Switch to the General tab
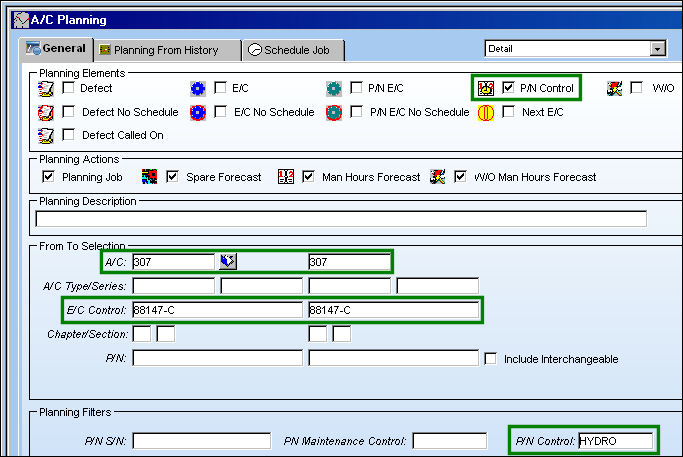This screenshot has width=683, height=457. 56,49
